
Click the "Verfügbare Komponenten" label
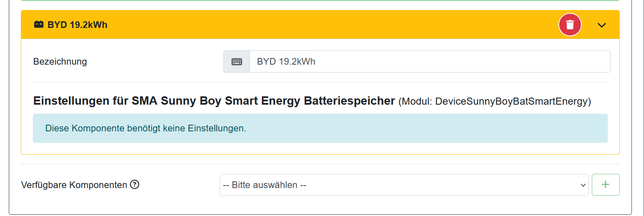point(74,185)
